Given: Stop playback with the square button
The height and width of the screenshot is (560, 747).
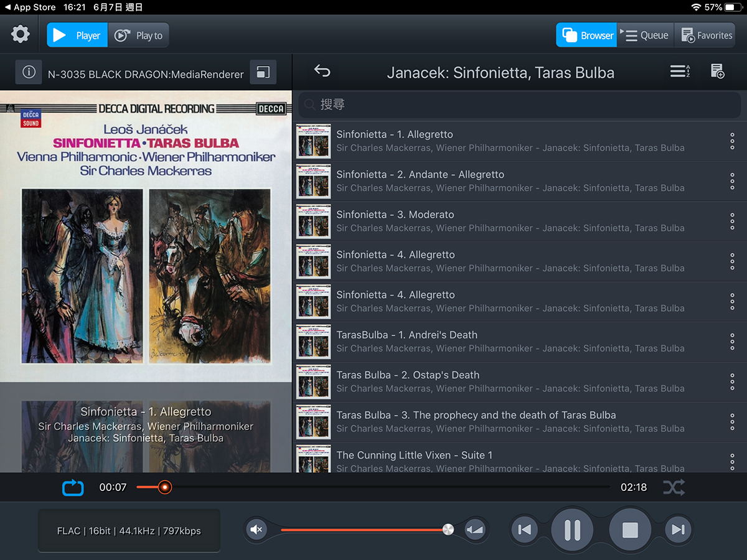Looking at the screenshot, I should (630, 530).
